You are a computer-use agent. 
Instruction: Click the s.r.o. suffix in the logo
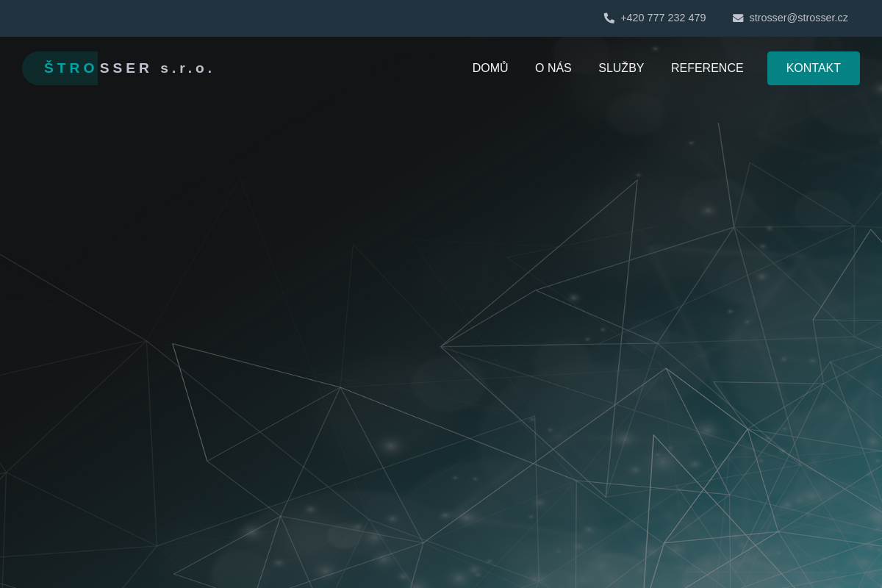point(187,68)
